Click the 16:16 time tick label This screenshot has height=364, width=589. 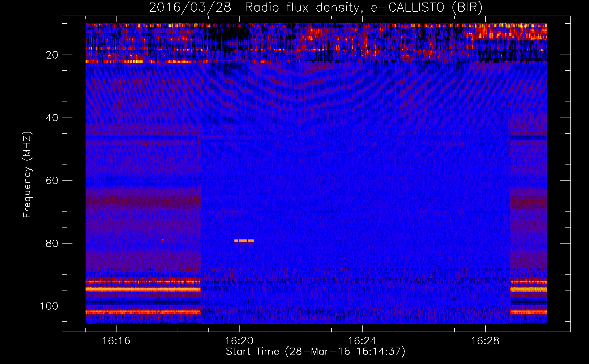[x=116, y=341]
